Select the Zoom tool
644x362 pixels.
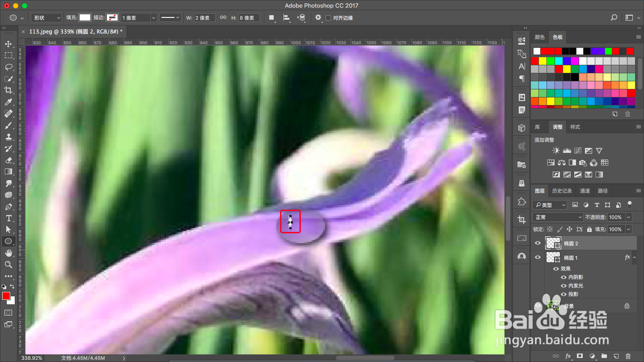(8, 265)
